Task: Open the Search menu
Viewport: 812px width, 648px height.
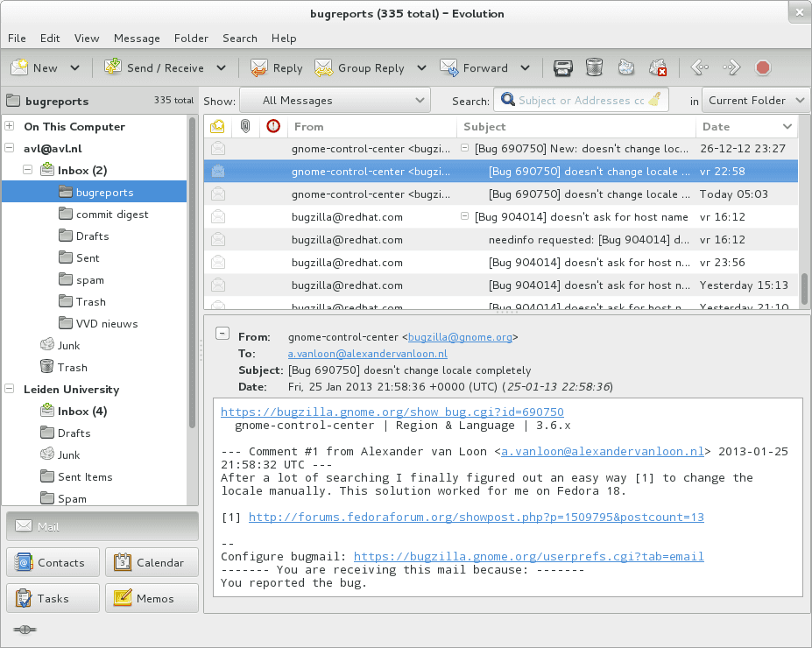Action: pos(239,38)
